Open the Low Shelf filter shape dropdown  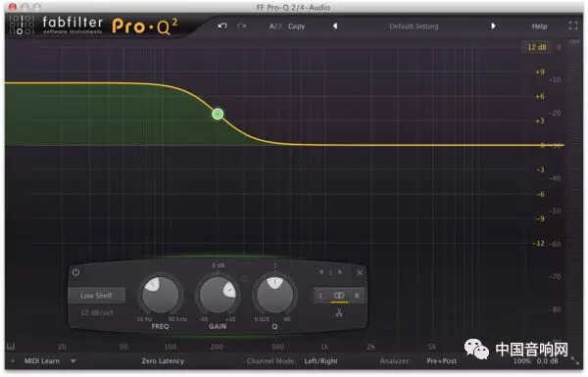[96, 296]
